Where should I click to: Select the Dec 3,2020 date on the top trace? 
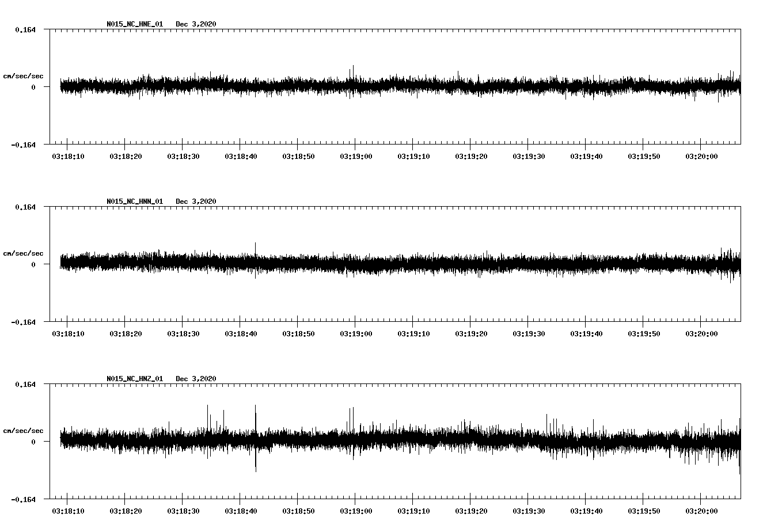tap(197, 24)
